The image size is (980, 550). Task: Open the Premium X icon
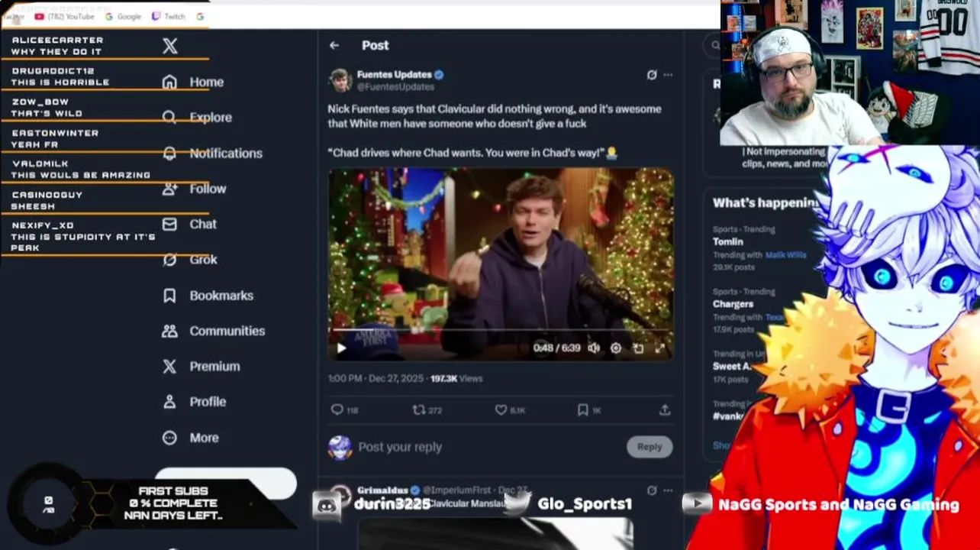click(169, 367)
